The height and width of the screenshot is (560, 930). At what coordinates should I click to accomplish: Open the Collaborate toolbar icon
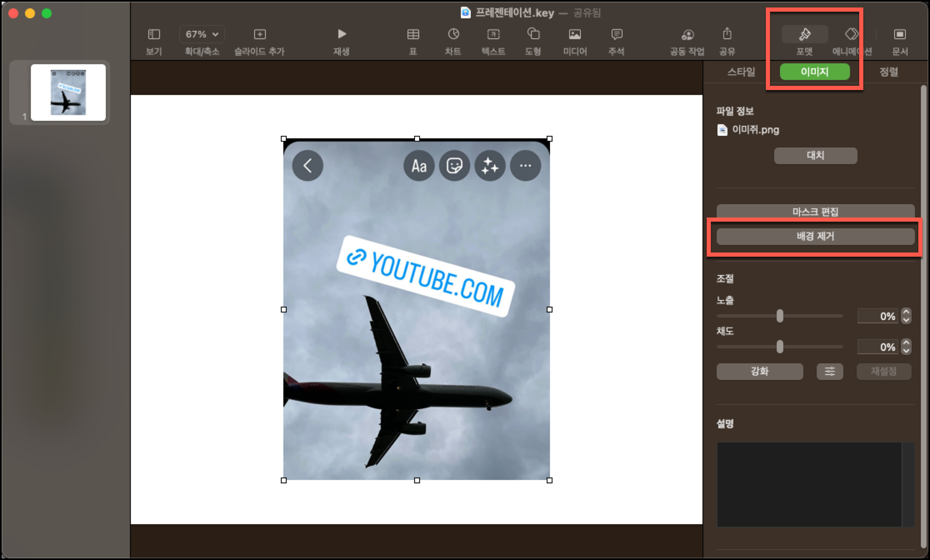[687, 34]
